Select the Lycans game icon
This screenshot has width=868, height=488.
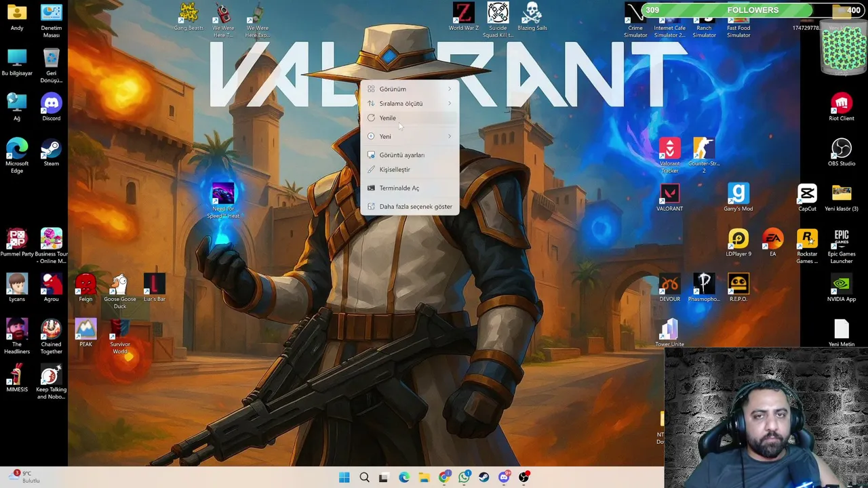pos(17,289)
